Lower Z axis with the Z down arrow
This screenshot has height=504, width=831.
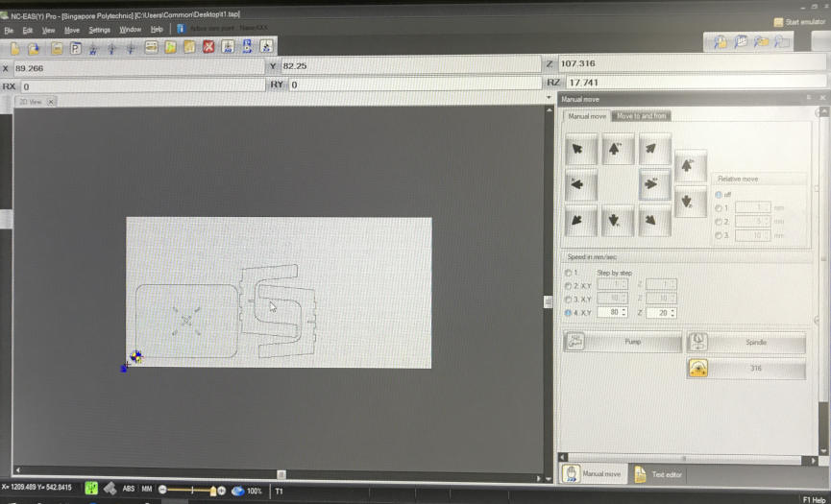[x=690, y=202]
